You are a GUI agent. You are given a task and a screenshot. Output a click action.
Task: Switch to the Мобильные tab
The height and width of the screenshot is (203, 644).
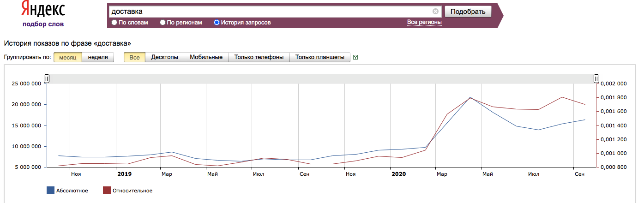tap(206, 57)
